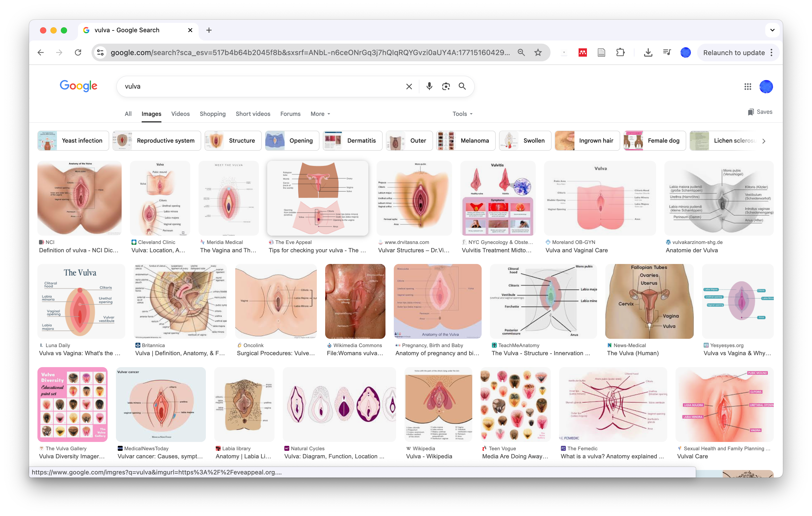Submit search with the magnifier icon

pos(462,86)
